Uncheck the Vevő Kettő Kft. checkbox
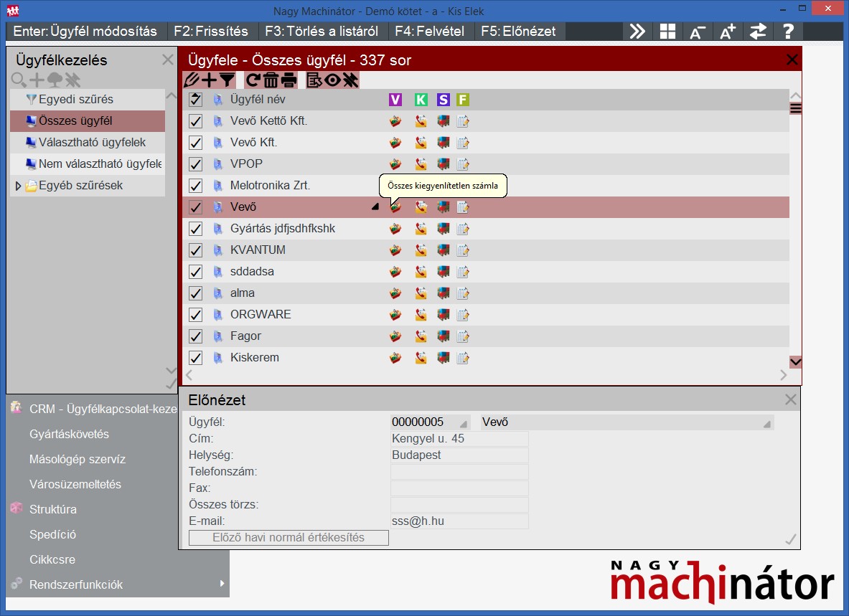The image size is (849, 616). (195, 121)
